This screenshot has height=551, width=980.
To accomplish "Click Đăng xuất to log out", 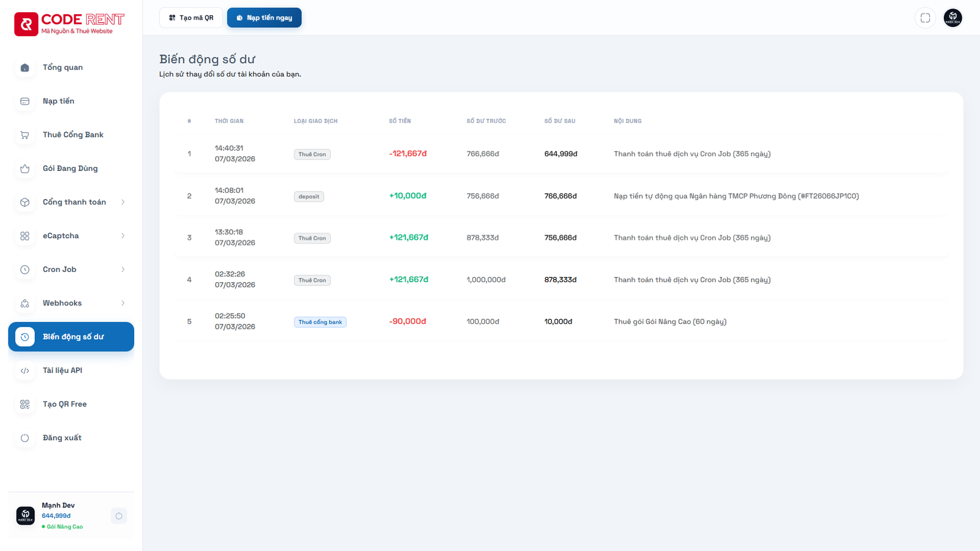I will tap(62, 438).
